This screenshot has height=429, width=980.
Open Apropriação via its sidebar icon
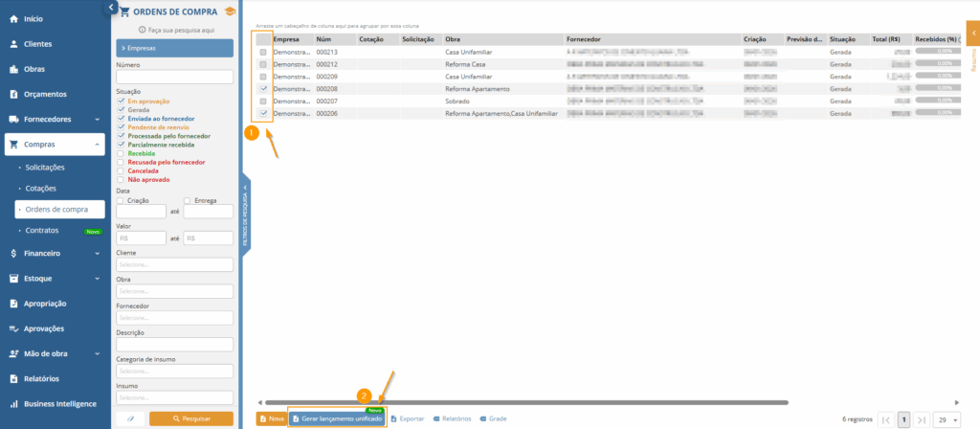pos(13,304)
